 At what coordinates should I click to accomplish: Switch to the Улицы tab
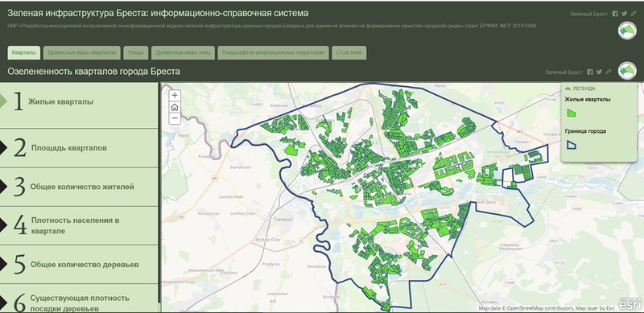[x=135, y=52]
